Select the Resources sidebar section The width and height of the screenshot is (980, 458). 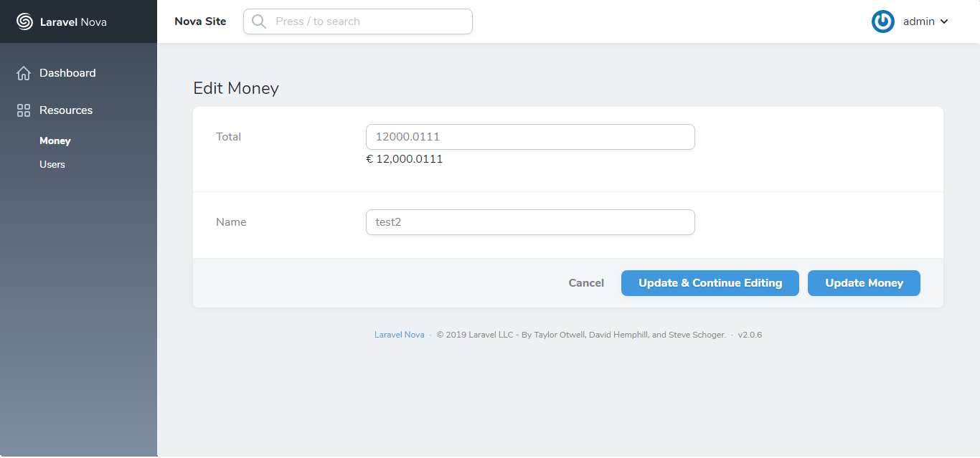66,110
